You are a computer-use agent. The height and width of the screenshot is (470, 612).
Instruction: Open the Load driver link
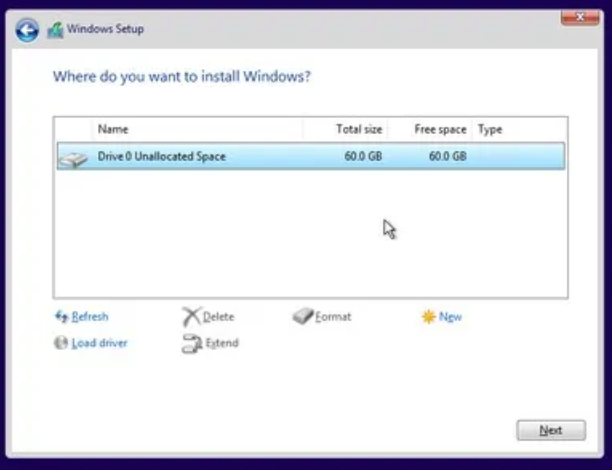[100, 343]
